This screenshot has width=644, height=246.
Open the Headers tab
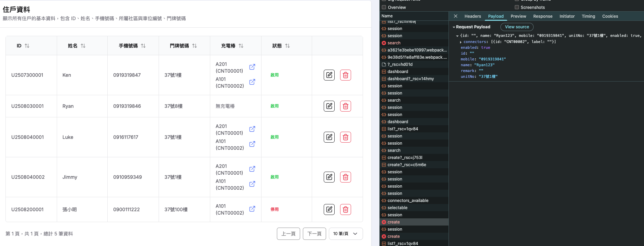(472, 16)
